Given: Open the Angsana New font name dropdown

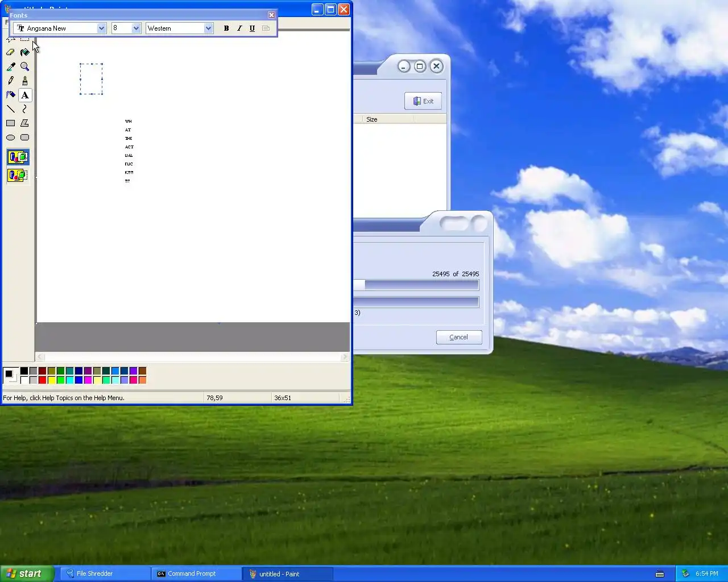Looking at the screenshot, I should pyautogui.click(x=102, y=28).
